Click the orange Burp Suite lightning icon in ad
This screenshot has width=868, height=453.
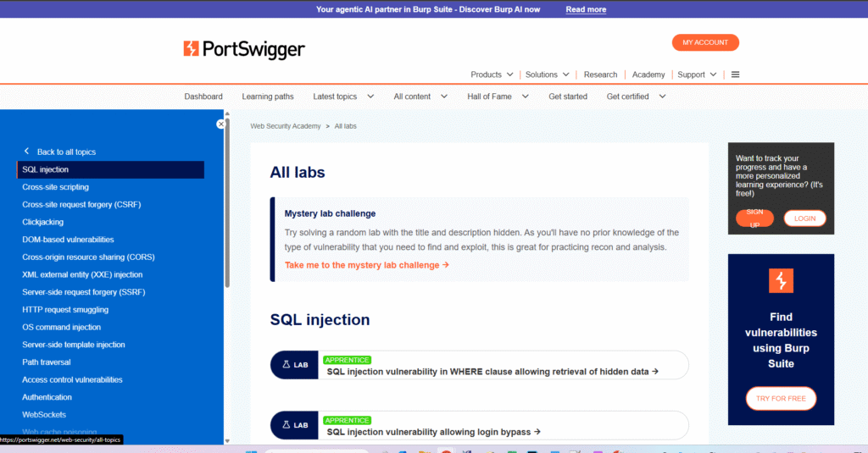point(781,280)
